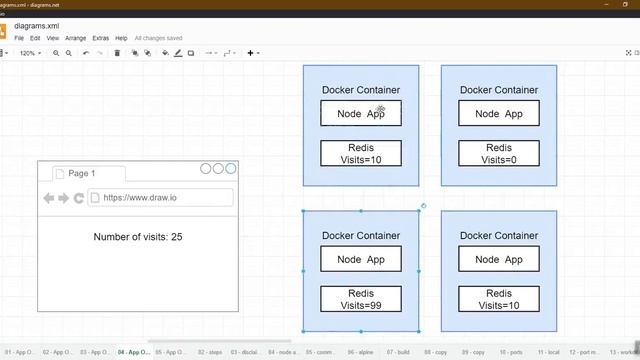
Task: Open the view panels dropdown
Action: 3,53
